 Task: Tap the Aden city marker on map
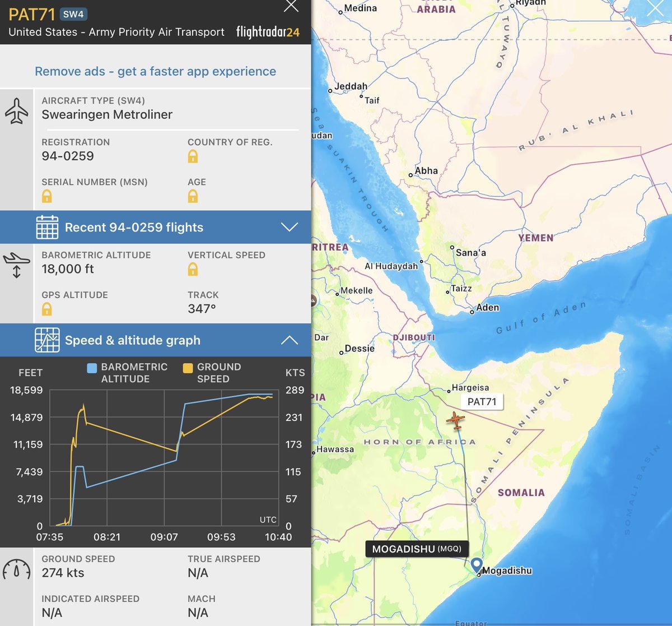point(472,312)
